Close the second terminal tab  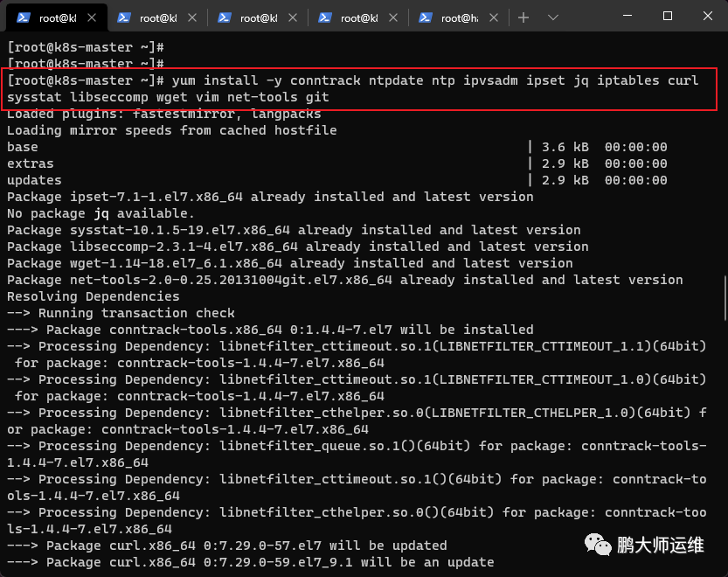pos(192,17)
